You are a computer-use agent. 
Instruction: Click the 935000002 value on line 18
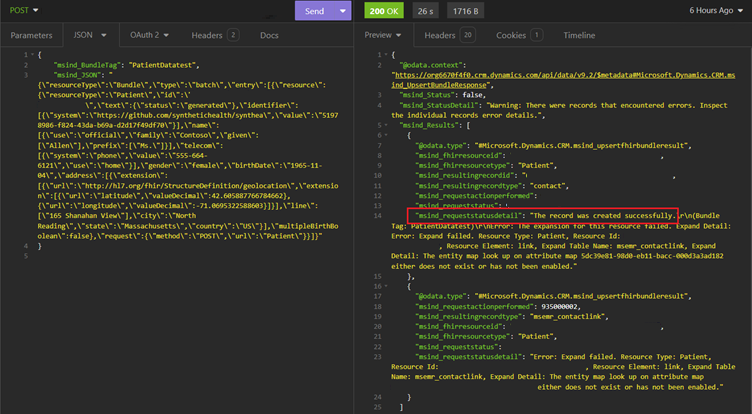click(x=559, y=307)
